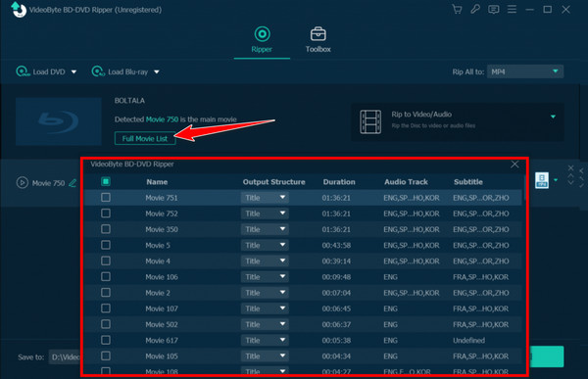Viewport: 588px width, 379px height.
Task: Check the Movie 2 checkbox
Action: pos(106,292)
